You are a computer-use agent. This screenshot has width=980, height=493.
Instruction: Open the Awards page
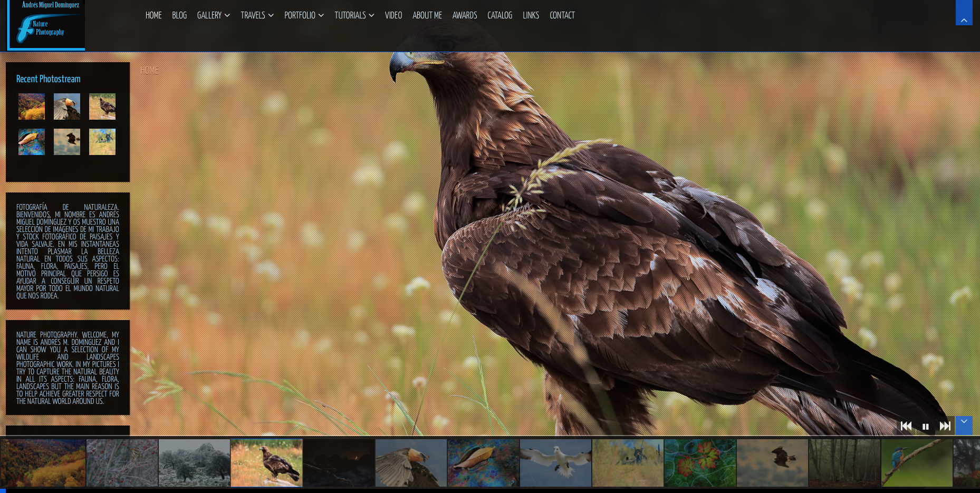tap(464, 15)
